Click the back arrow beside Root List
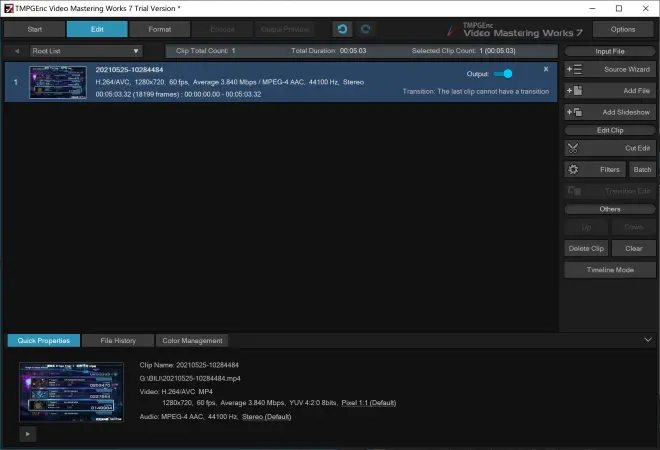Viewport: 660px width, 450px height. (17, 51)
